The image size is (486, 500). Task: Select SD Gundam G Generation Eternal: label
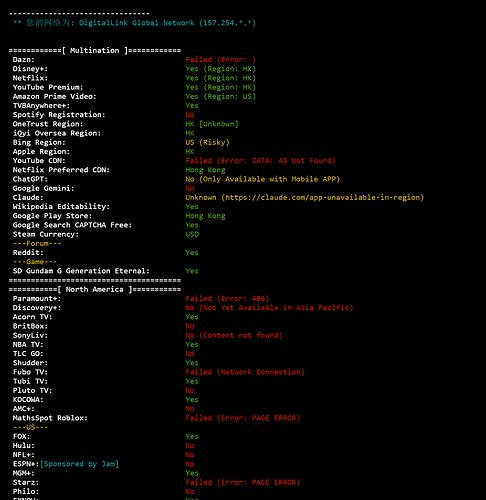81,271
